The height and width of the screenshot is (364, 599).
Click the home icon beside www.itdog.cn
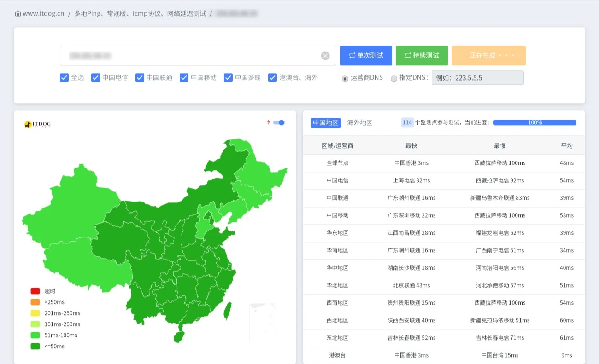18,14
